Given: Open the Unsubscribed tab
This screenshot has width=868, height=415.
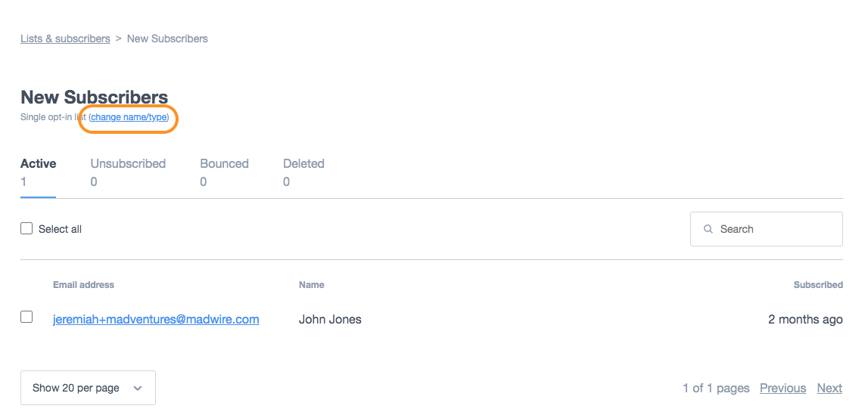Looking at the screenshot, I should (x=128, y=172).
